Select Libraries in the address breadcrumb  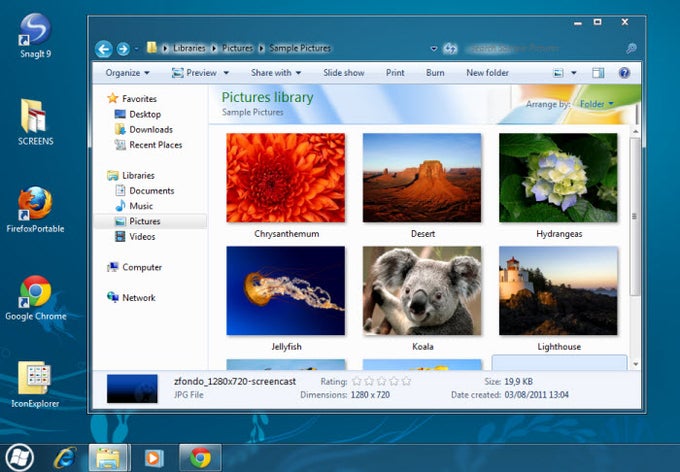click(189, 48)
